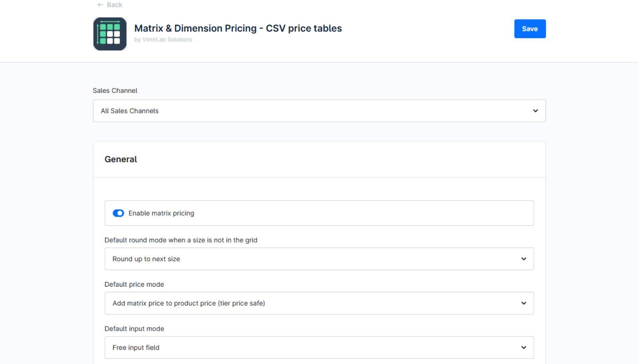
Task: Open the Default input mode dropdown
Action: [319, 347]
